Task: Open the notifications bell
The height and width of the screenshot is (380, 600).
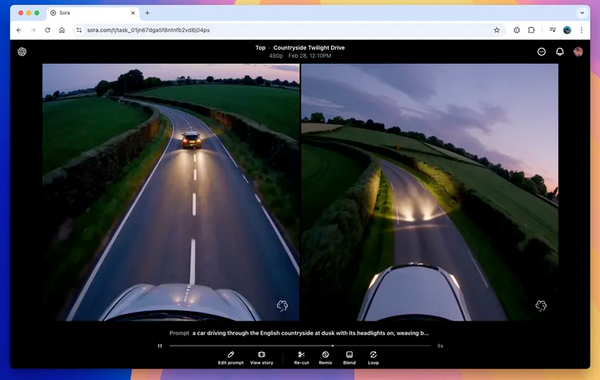Action: click(560, 52)
